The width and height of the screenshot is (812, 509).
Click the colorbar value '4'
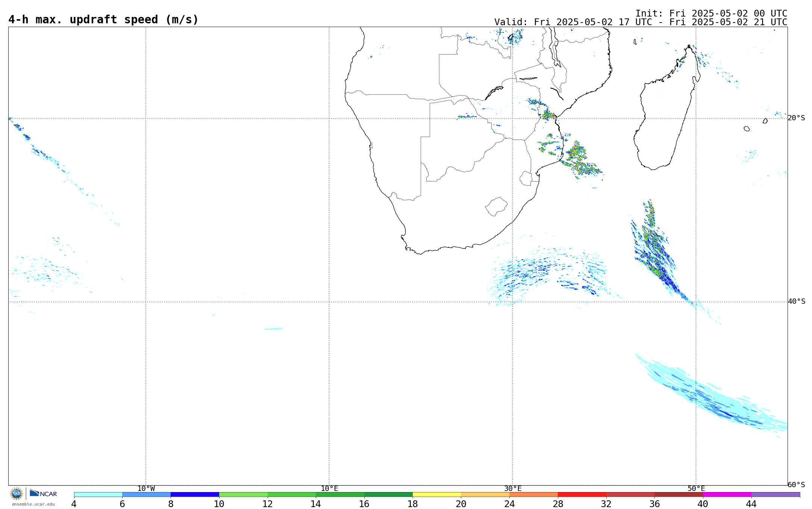coord(74,504)
